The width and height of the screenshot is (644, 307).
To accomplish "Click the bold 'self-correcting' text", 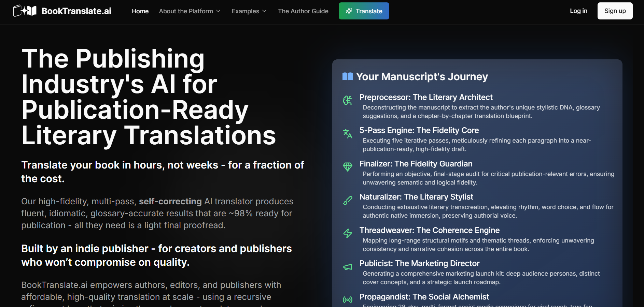I will (x=170, y=201).
